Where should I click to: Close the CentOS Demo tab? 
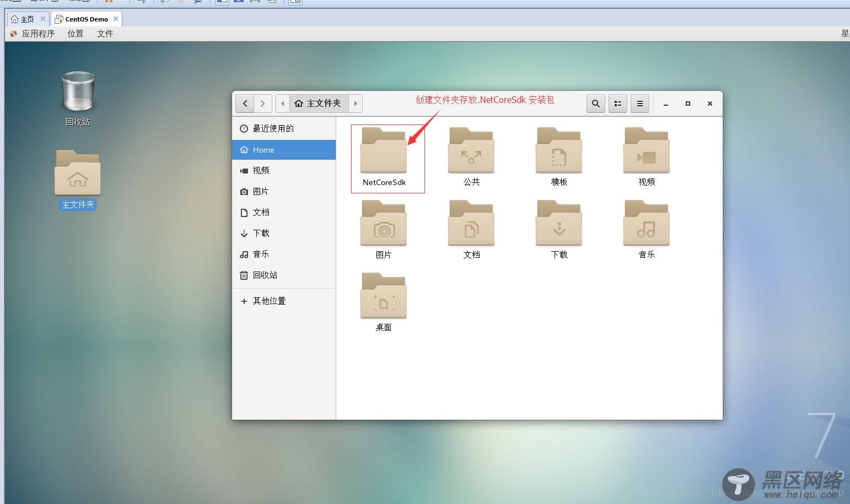116,19
